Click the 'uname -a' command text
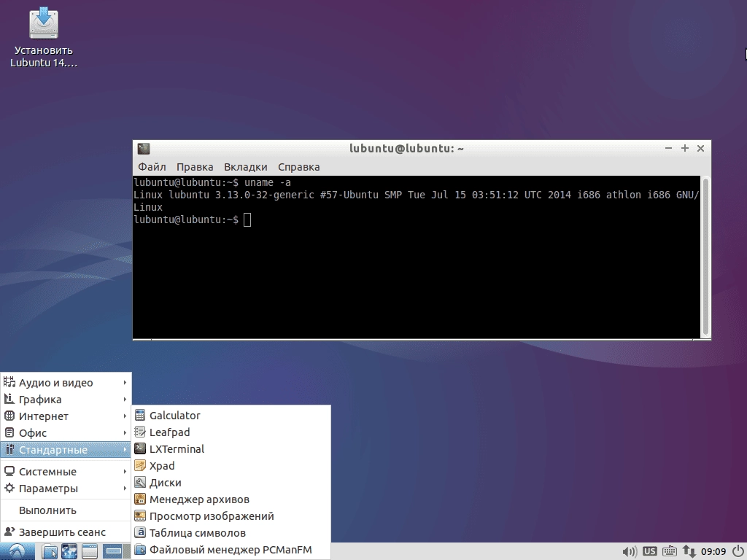 (x=268, y=182)
